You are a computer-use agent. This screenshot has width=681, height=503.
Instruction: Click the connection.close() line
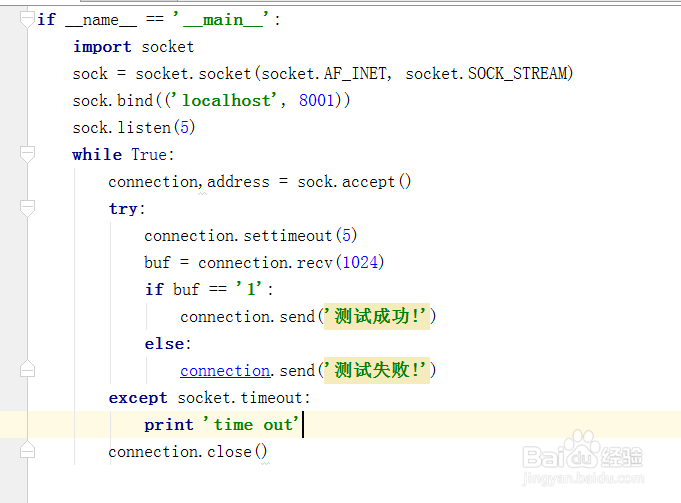pos(188,452)
